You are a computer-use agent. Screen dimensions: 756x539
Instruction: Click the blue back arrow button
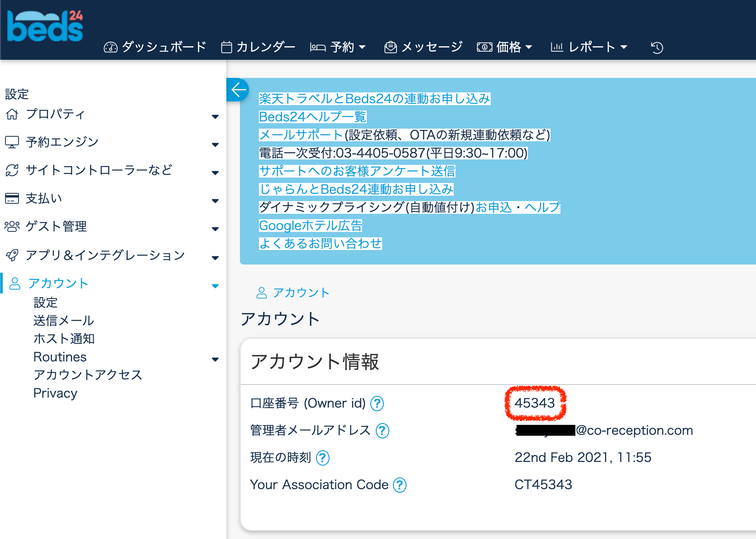click(238, 90)
